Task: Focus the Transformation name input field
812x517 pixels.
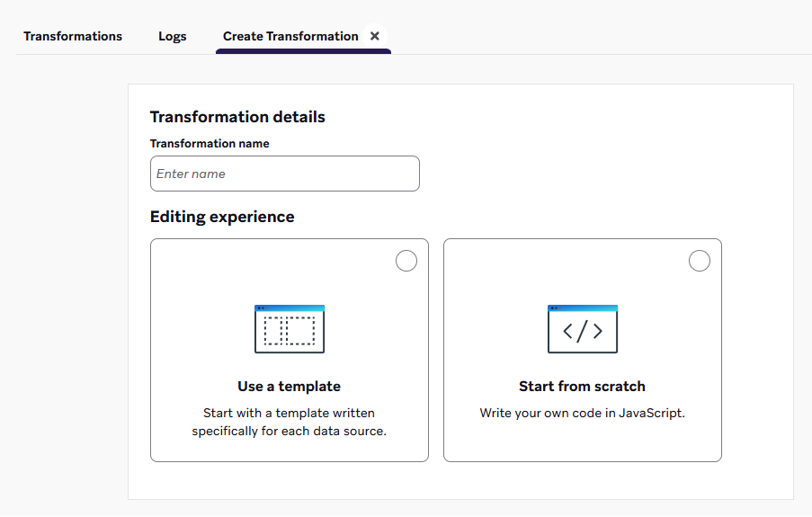Action: tap(285, 174)
